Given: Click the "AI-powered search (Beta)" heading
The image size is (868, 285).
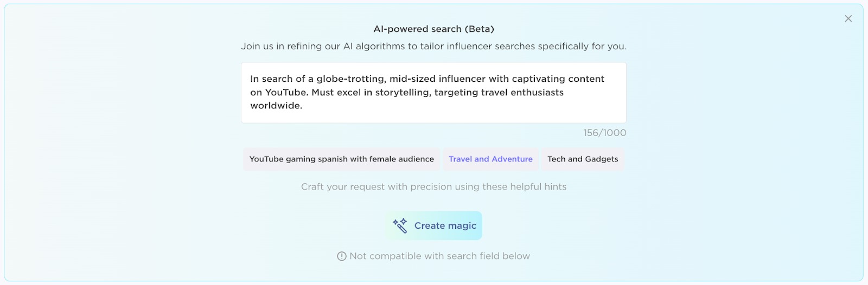Looking at the screenshot, I should point(433,29).
